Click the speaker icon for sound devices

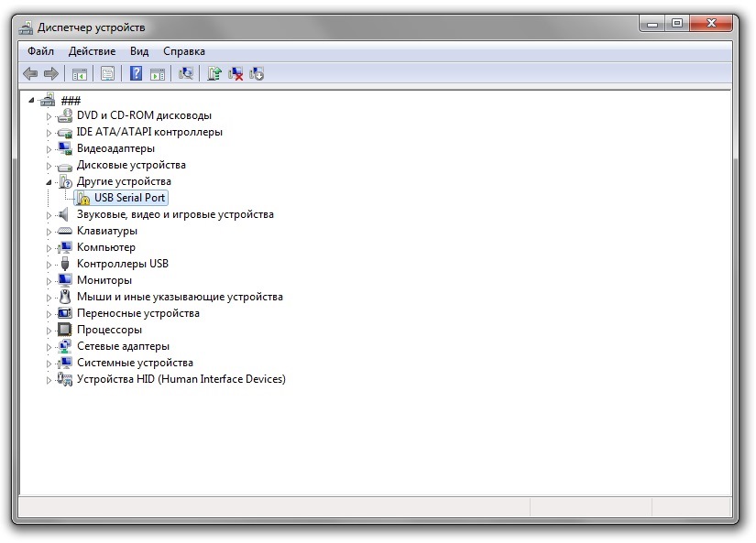tap(62, 214)
